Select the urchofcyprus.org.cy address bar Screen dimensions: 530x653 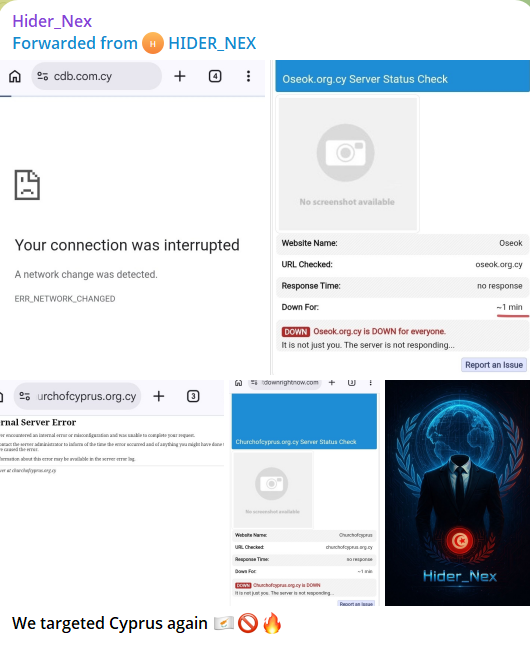coord(77,396)
